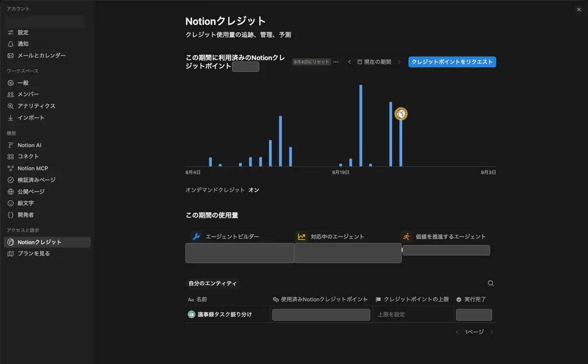The height and width of the screenshot is (364, 588).
Task: Click the この期間の使用量 heading
Action: [x=212, y=215]
